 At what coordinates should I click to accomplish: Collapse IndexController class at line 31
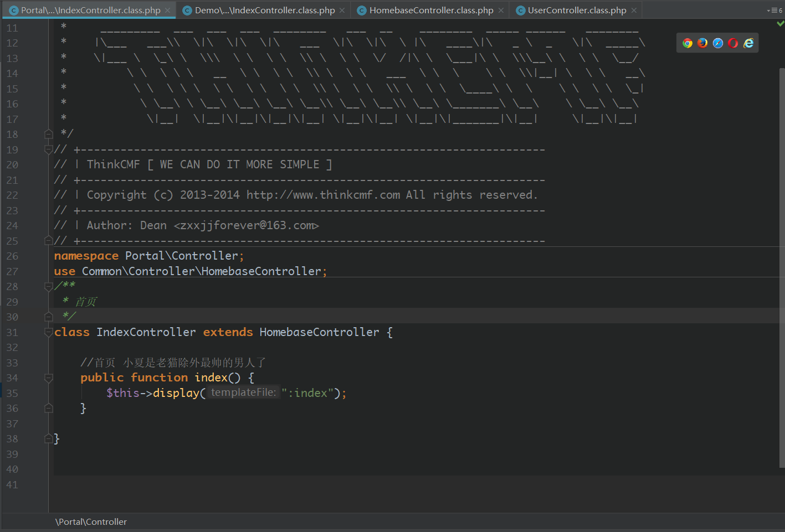click(49, 332)
